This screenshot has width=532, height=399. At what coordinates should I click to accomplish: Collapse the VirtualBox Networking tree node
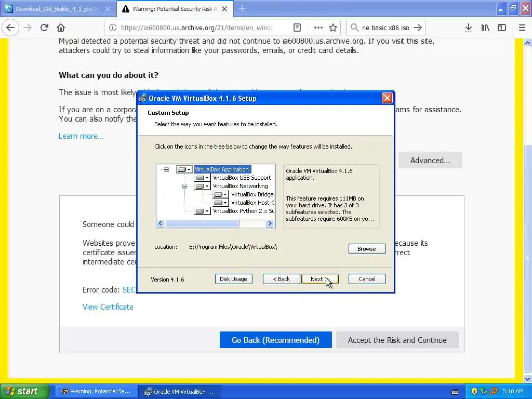[x=184, y=186]
